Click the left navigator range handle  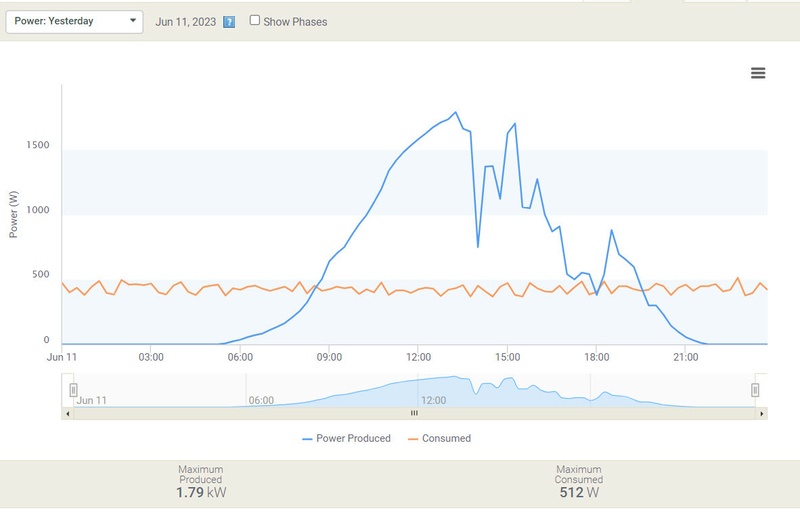pyautogui.click(x=73, y=390)
